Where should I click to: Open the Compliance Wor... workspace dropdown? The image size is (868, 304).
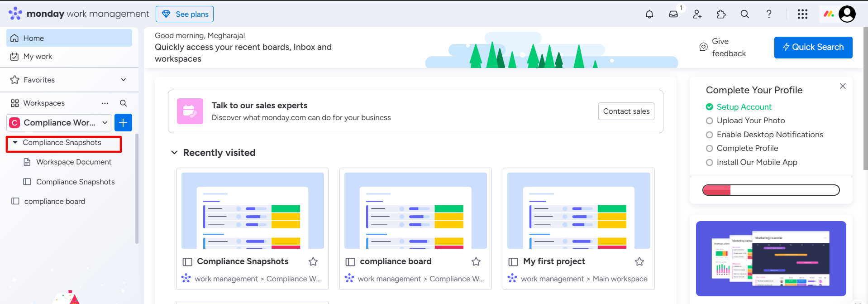click(59, 123)
